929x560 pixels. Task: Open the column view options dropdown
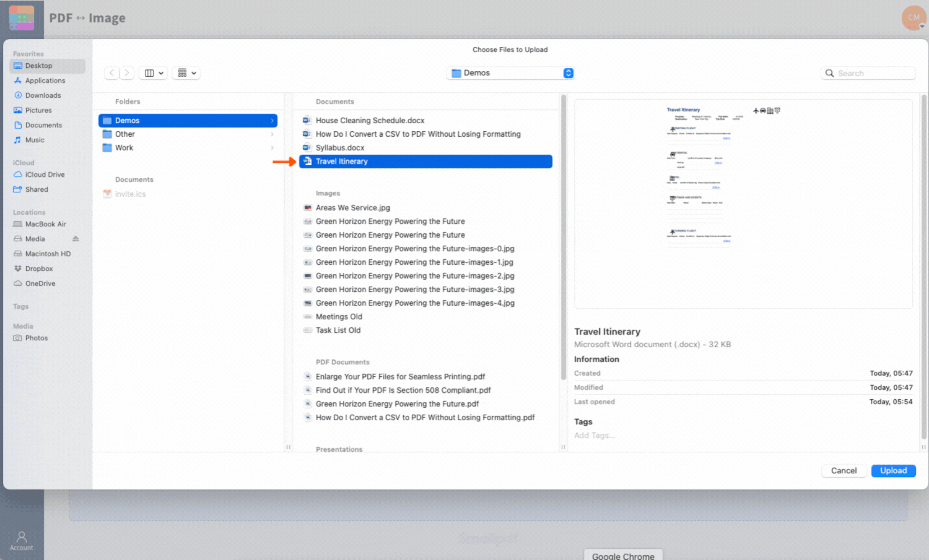pos(152,72)
